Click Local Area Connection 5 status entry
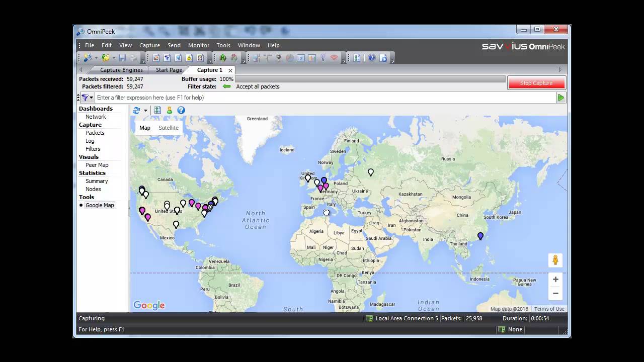Image resolution: width=644 pixels, height=362 pixels. tap(402, 318)
